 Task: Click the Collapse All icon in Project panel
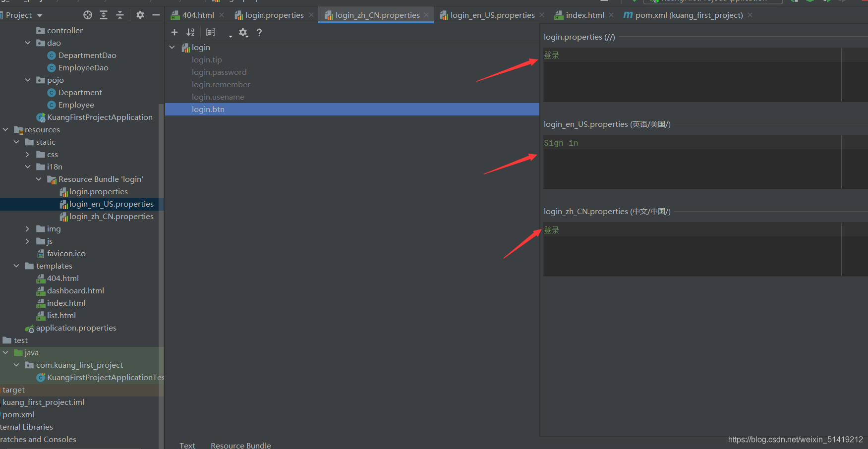click(120, 15)
